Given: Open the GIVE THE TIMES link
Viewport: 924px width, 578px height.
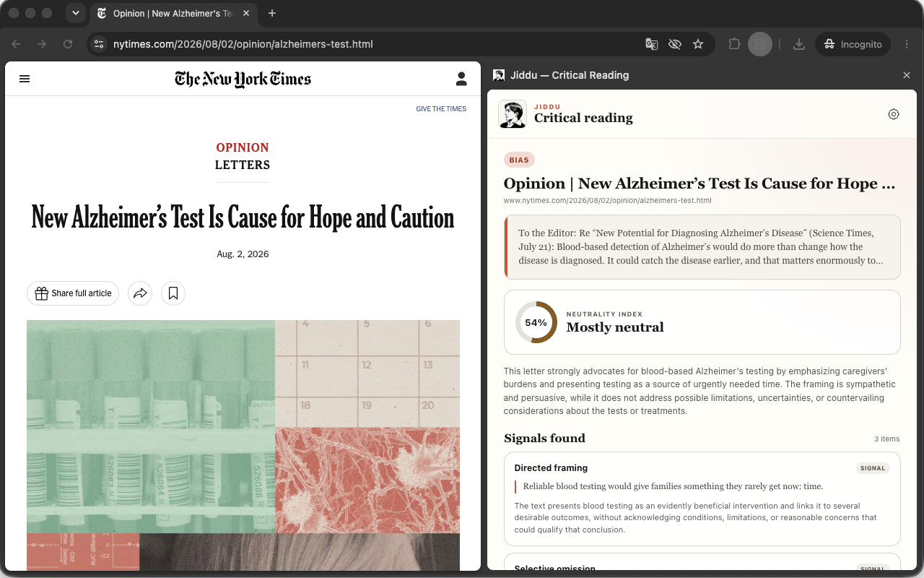Looking at the screenshot, I should [x=441, y=109].
